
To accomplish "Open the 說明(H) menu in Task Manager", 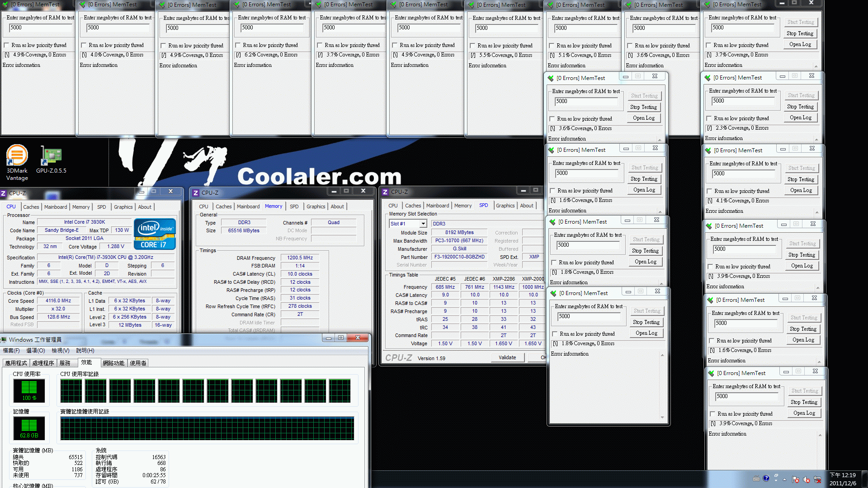I will (x=85, y=351).
